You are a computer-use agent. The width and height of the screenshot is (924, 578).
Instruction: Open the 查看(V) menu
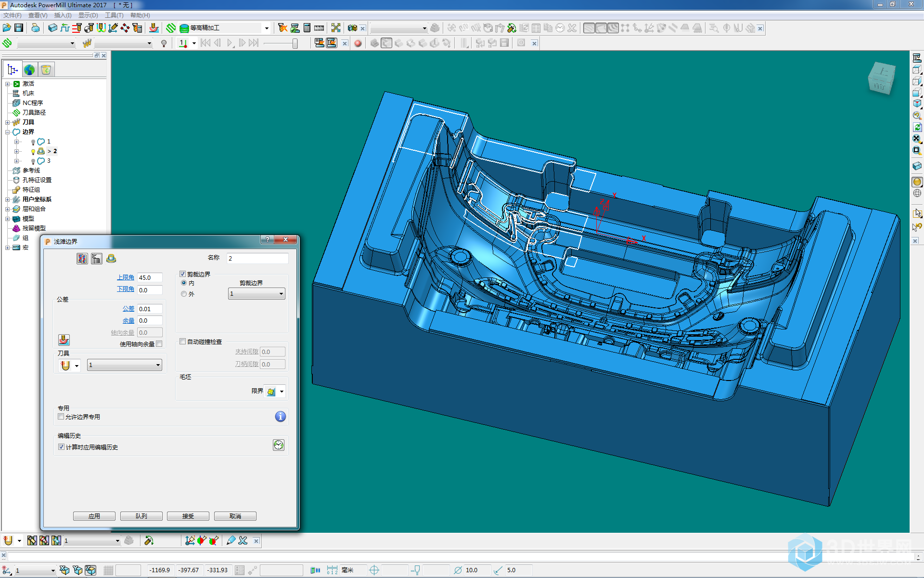[x=38, y=15]
